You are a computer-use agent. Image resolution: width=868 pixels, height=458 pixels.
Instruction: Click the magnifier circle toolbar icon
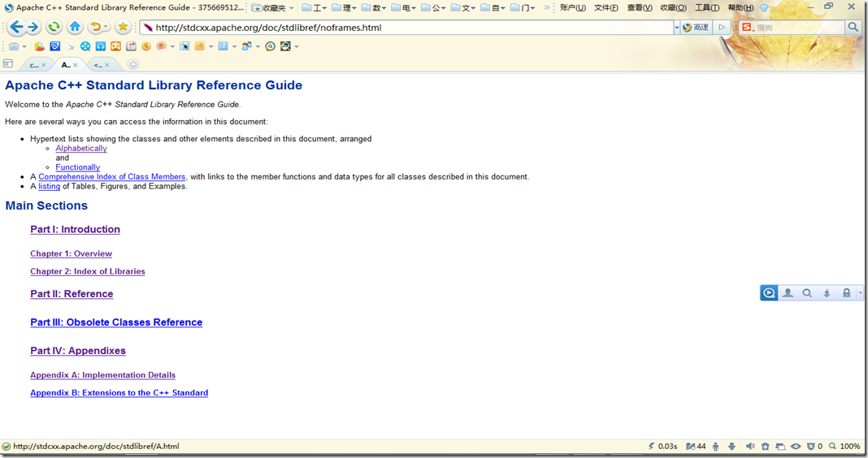click(270, 46)
